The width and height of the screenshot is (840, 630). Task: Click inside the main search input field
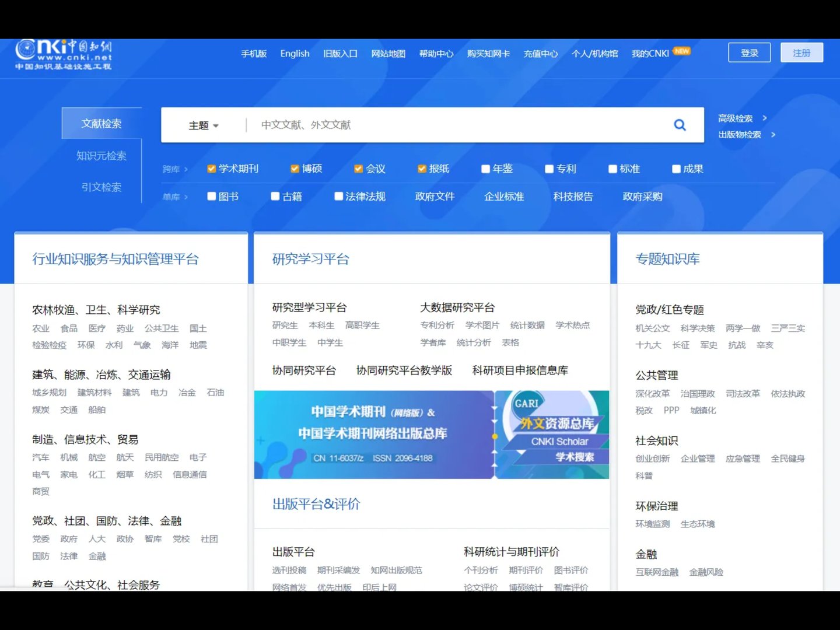click(455, 125)
